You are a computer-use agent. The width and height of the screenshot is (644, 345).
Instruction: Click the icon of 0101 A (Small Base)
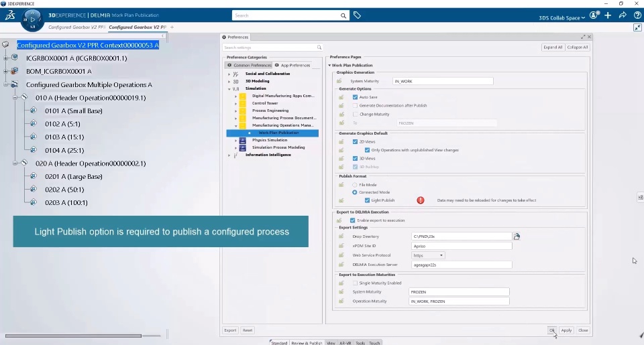coord(34,111)
